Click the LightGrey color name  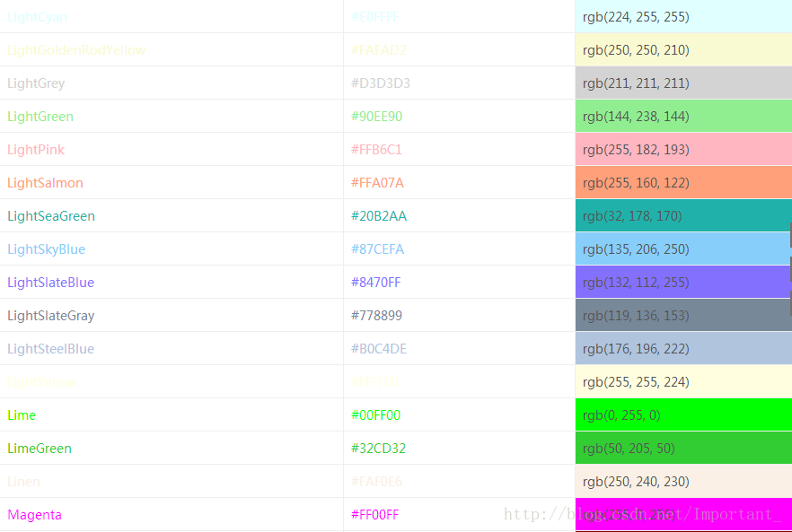[36, 83]
